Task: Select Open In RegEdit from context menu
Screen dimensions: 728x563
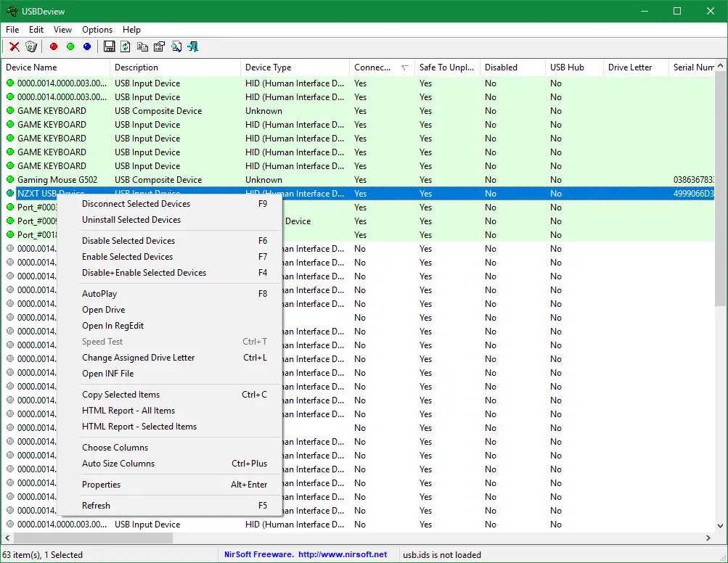Action: [113, 326]
